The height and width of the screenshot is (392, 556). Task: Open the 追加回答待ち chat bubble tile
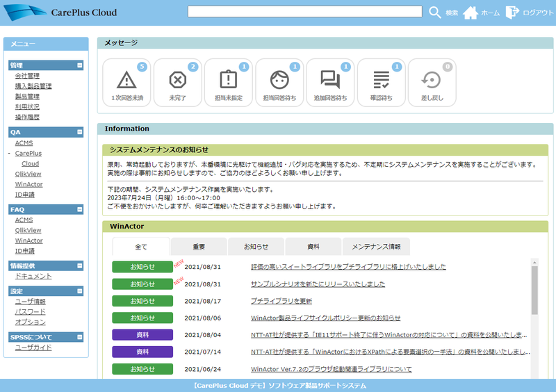click(330, 82)
